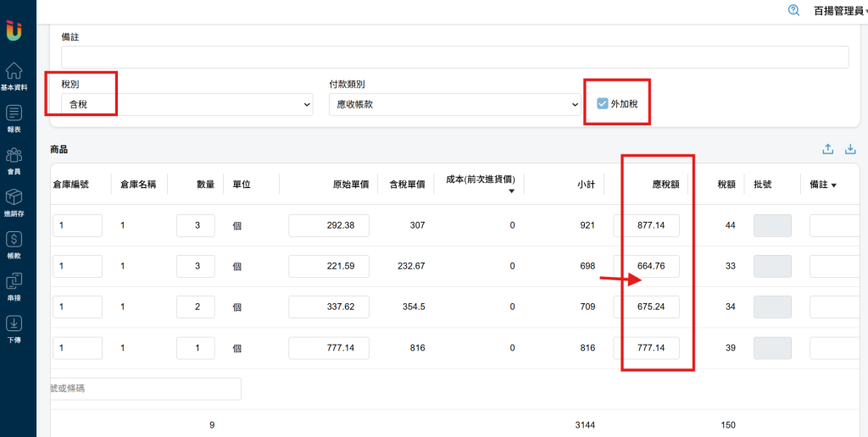Open the 付款類別 dropdown showing 應收帳款
Viewport: 868px width, 437px height.
454,104
